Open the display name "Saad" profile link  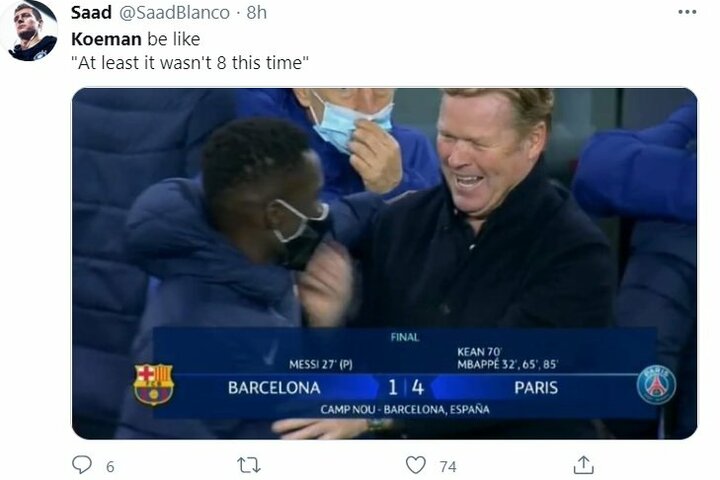[x=91, y=13]
